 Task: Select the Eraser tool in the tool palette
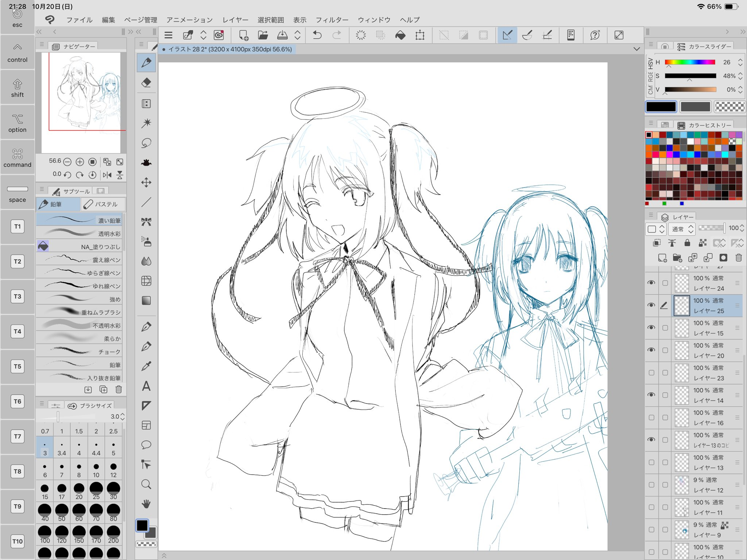pyautogui.click(x=146, y=82)
